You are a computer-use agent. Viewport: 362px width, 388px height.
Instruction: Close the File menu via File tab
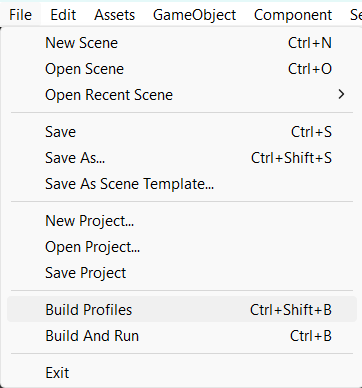(21, 15)
